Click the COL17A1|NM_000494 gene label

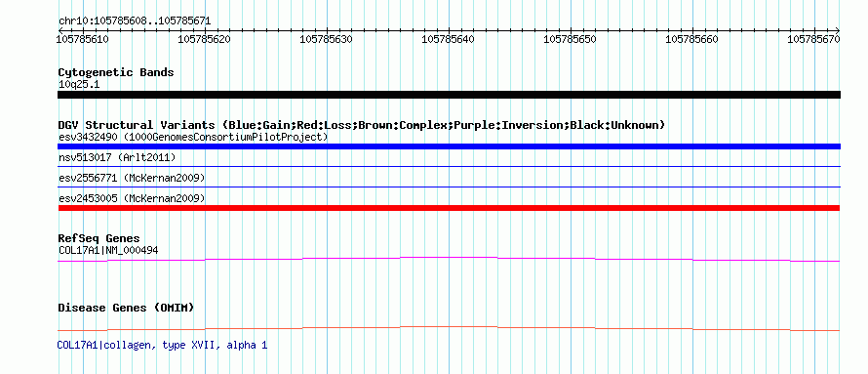[x=108, y=250]
